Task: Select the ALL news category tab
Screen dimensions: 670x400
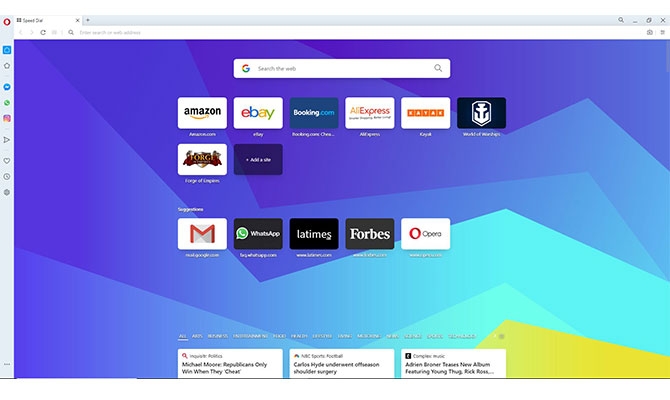Action: point(182,336)
